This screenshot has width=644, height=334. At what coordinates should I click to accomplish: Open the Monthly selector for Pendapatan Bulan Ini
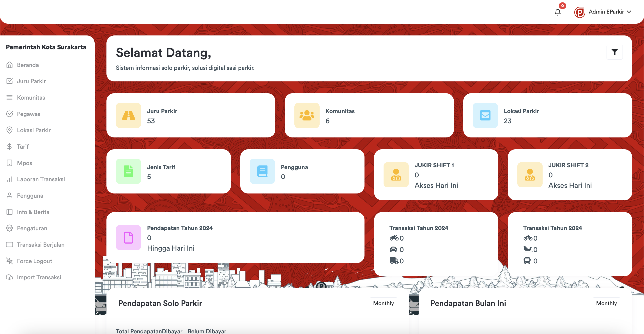[x=606, y=303]
